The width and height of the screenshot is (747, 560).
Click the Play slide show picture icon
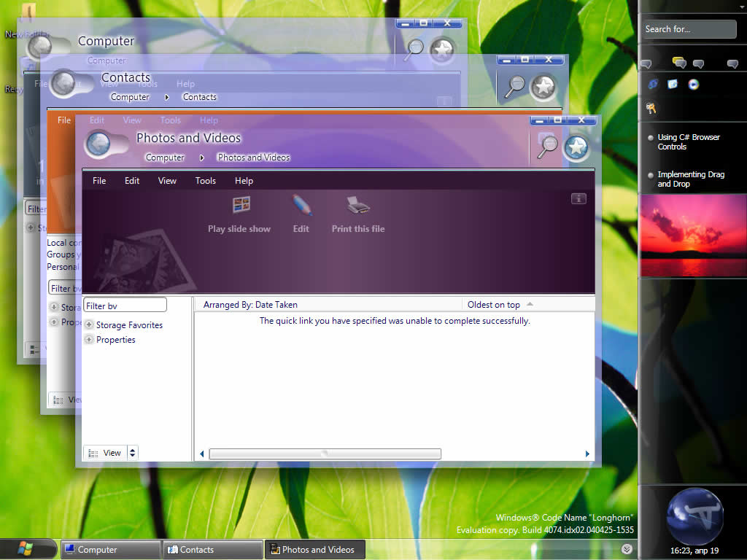click(x=241, y=205)
